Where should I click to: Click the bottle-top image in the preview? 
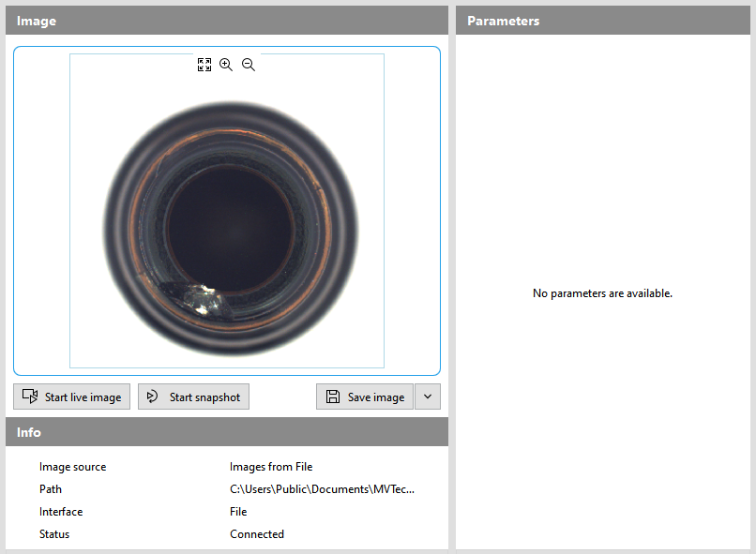[x=230, y=229]
